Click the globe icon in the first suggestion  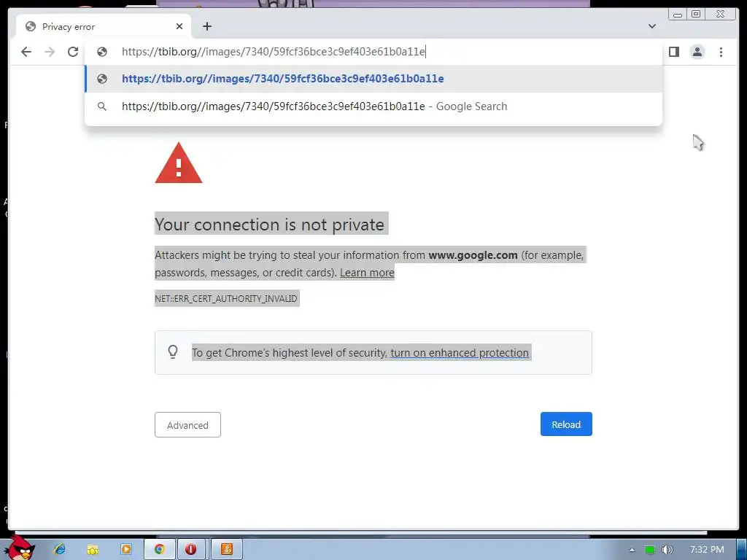[x=102, y=79]
